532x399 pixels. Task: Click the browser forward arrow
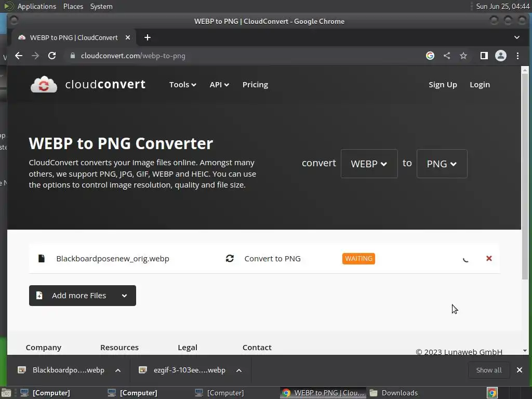(x=35, y=56)
